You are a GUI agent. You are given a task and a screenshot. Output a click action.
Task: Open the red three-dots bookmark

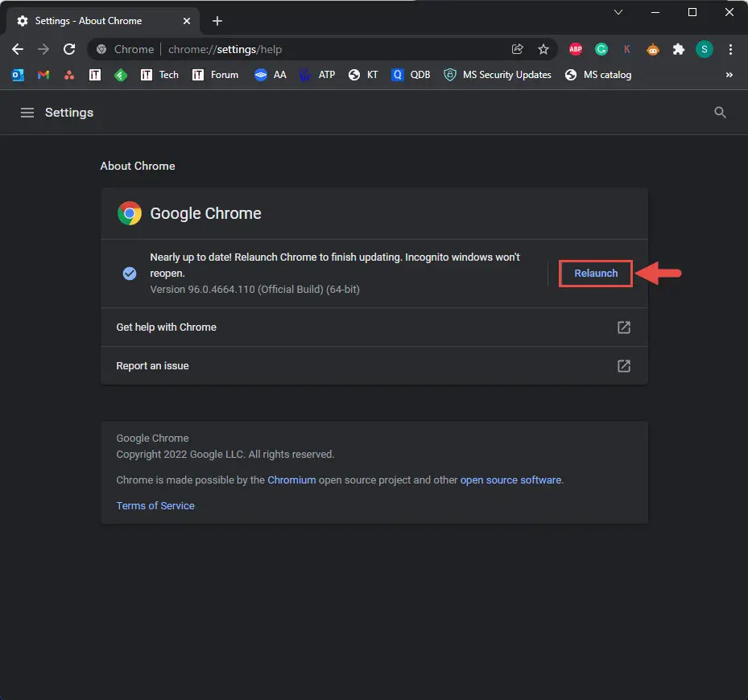(69, 75)
